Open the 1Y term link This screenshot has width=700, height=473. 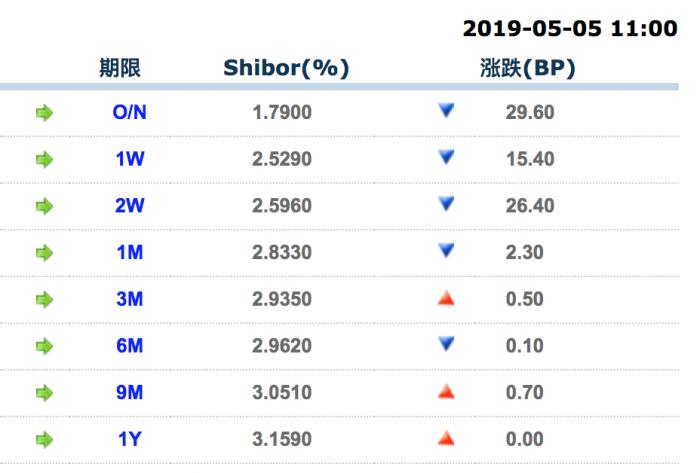point(129,439)
